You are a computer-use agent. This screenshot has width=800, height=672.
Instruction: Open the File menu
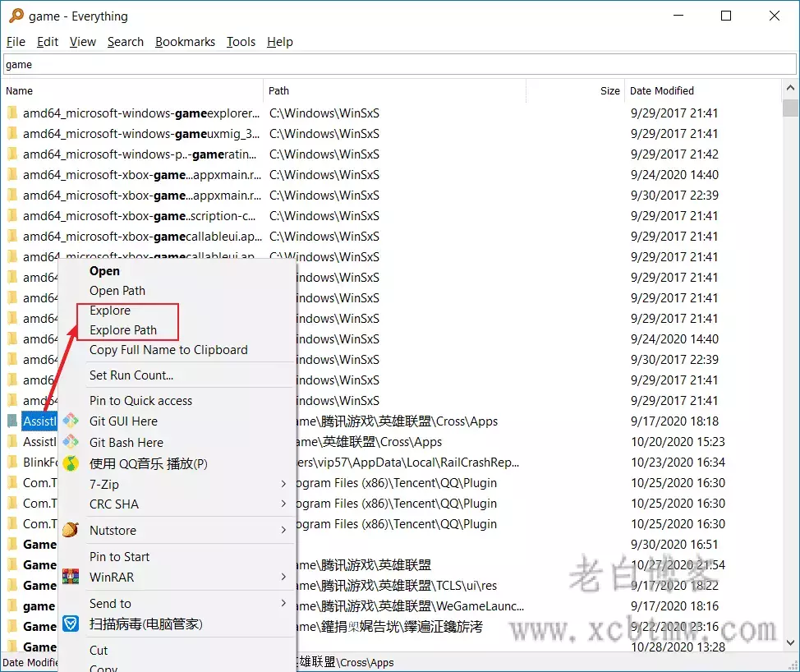click(x=16, y=42)
